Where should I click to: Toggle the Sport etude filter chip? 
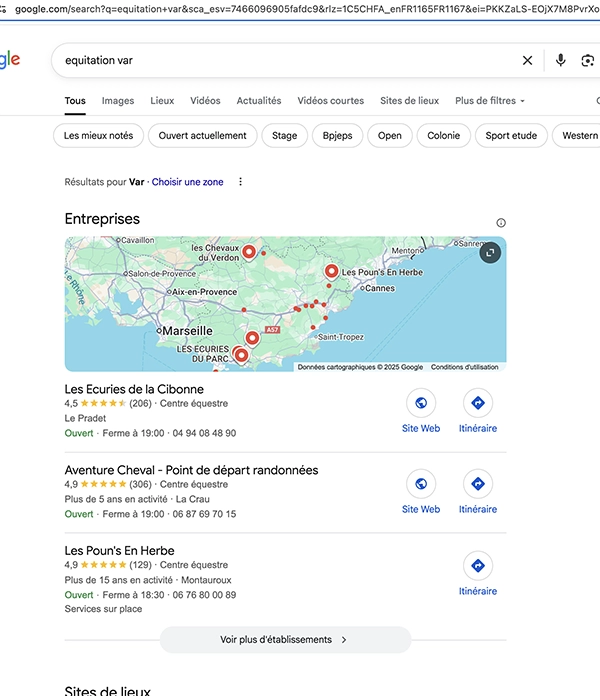[511, 135]
